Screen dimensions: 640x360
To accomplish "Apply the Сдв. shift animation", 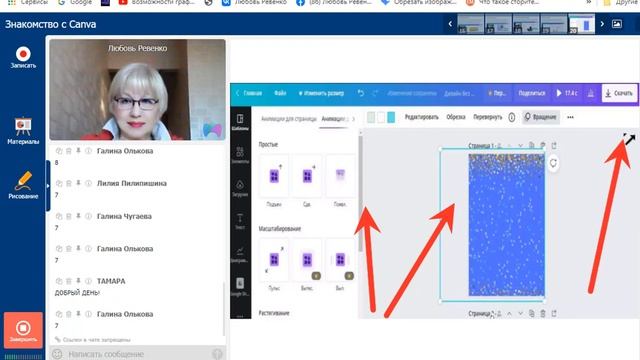I will (307, 180).
